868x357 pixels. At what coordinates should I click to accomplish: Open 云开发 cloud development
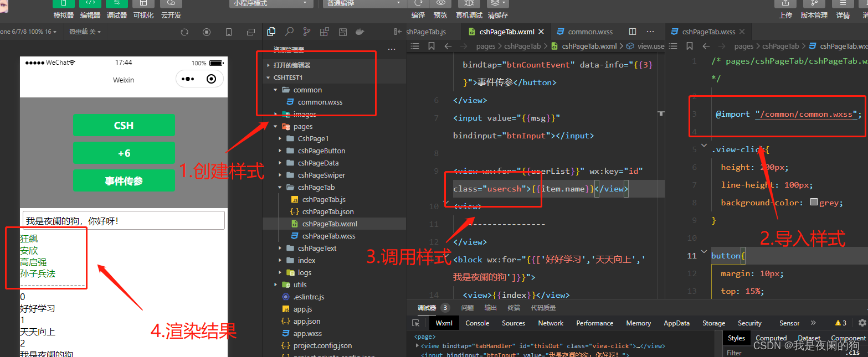click(171, 9)
